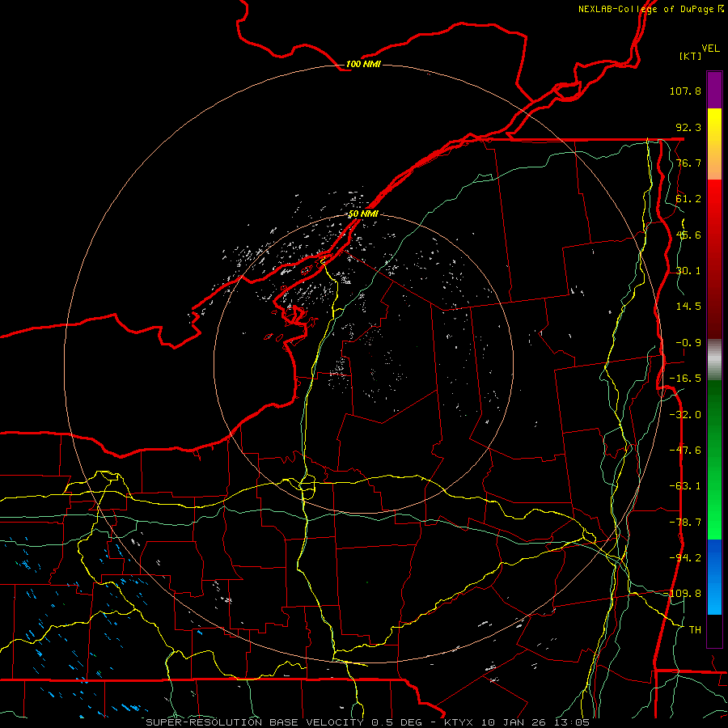
Task: Select the 61.2 velocity scale value
Action: 688,199
